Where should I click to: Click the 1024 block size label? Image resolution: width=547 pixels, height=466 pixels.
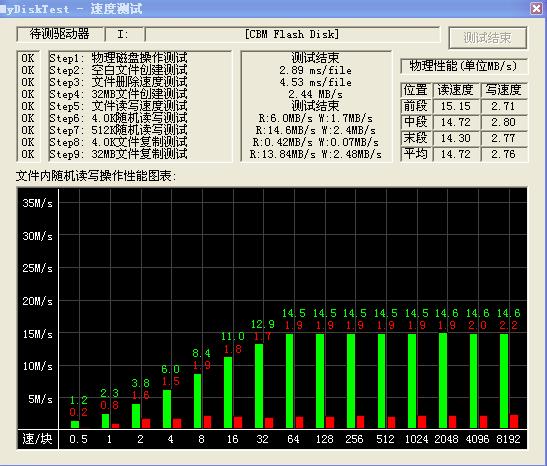(416, 439)
